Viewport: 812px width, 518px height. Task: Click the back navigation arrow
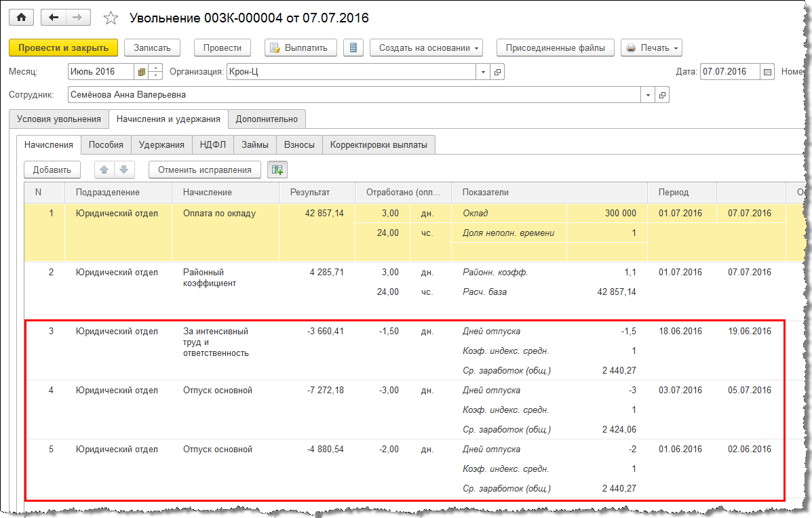54,18
